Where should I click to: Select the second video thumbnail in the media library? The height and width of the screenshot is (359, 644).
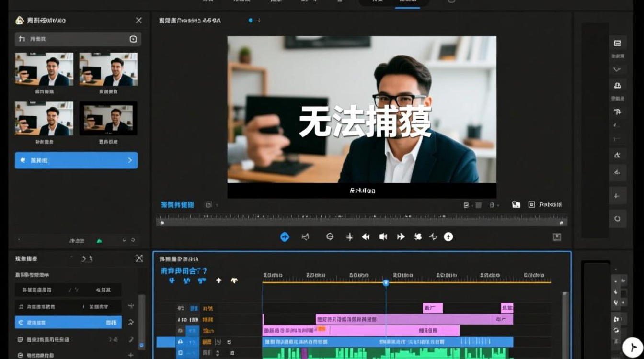108,69
